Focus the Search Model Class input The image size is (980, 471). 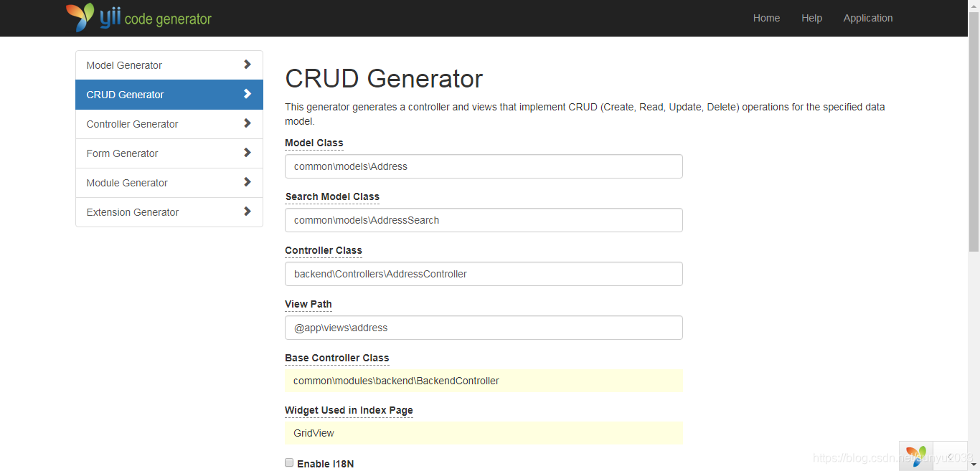484,219
